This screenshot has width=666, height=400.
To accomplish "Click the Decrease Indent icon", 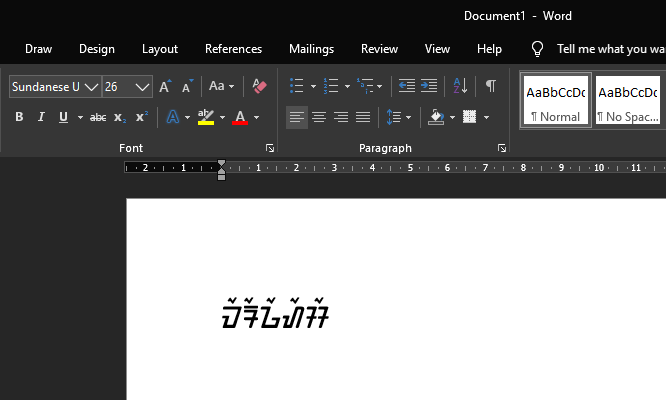I will pyautogui.click(x=406, y=87).
